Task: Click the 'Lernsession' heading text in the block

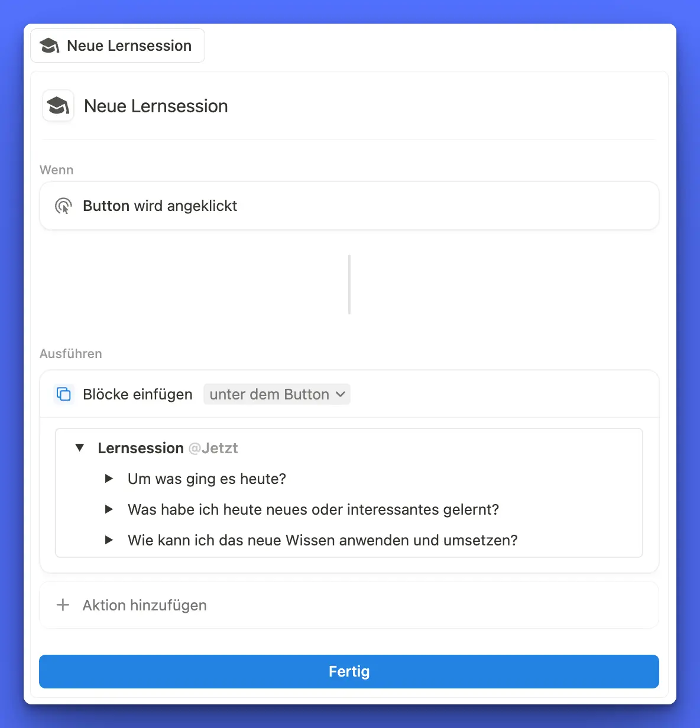Action: pos(141,448)
